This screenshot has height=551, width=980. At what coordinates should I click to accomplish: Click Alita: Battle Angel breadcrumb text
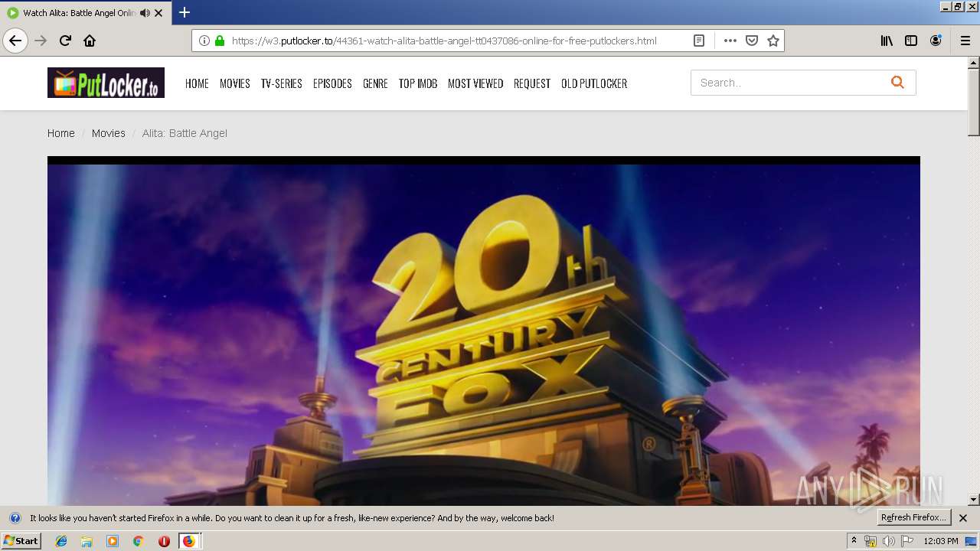click(x=185, y=133)
